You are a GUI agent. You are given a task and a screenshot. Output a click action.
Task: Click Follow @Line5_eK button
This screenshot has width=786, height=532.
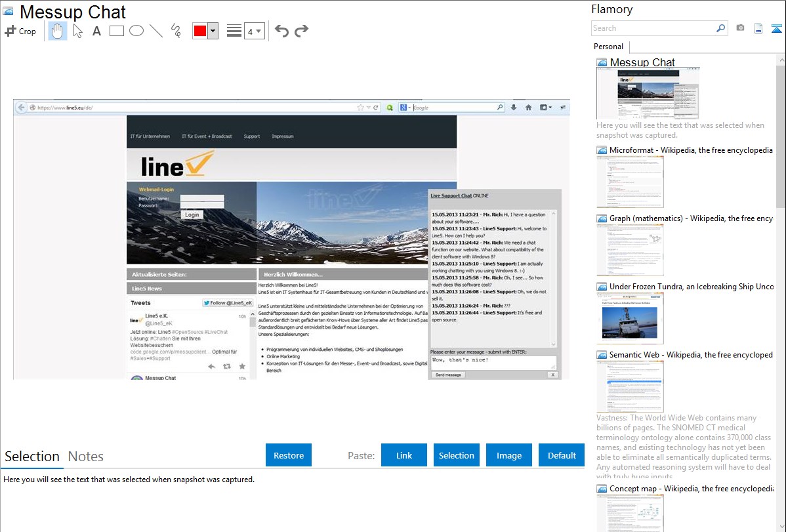pyautogui.click(x=228, y=303)
